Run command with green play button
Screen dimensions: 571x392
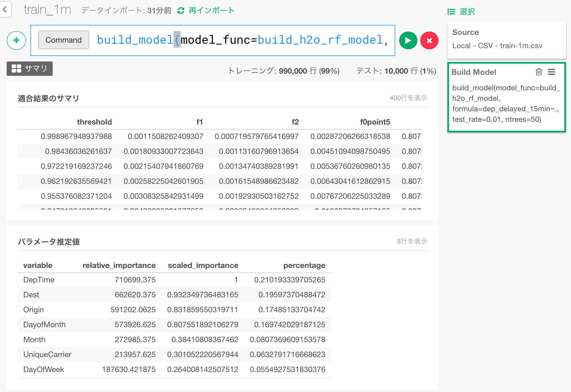click(x=408, y=40)
